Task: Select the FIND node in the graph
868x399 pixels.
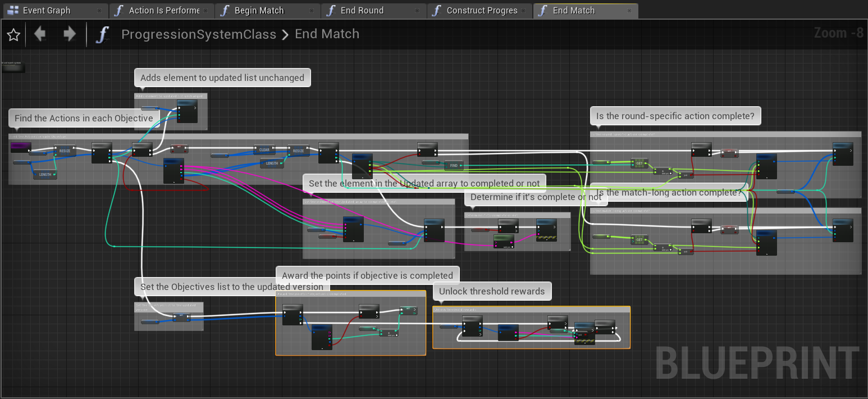Action: [x=454, y=165]
